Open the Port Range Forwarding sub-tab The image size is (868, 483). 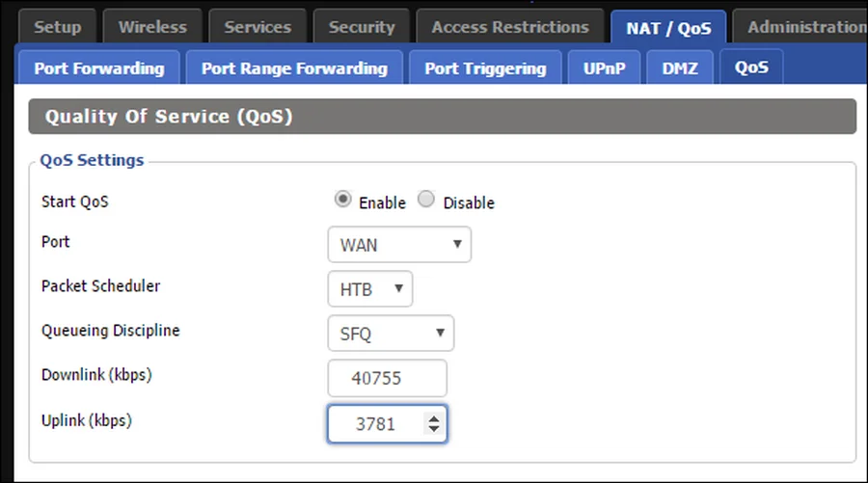294,68
